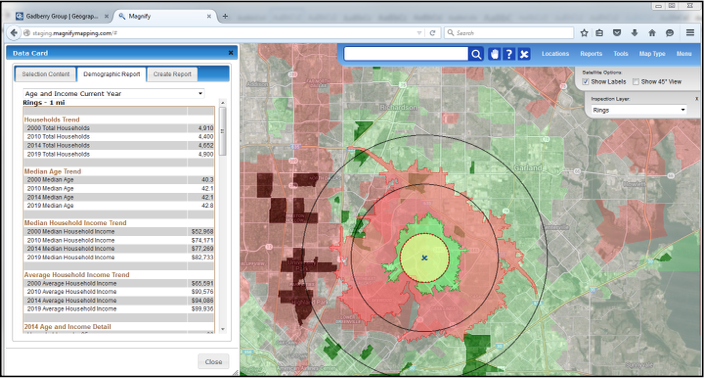
Task: Open the Map Type menu
Action: [652, 54]
